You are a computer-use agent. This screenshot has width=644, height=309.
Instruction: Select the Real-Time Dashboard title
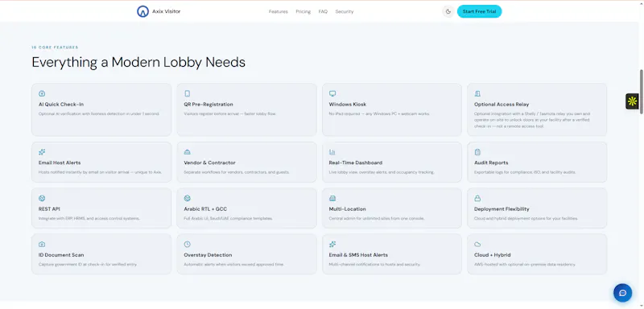tap(356, 163)
